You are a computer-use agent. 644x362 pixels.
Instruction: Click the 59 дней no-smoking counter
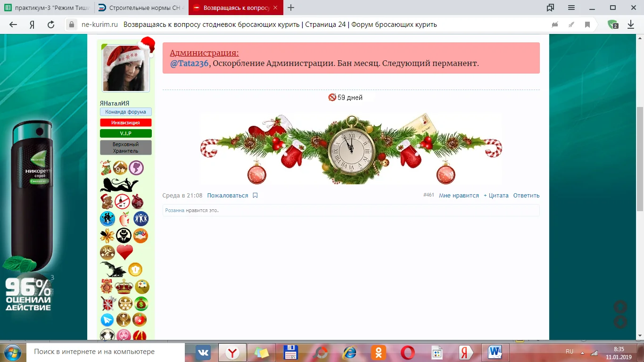(x=346, y=98)
